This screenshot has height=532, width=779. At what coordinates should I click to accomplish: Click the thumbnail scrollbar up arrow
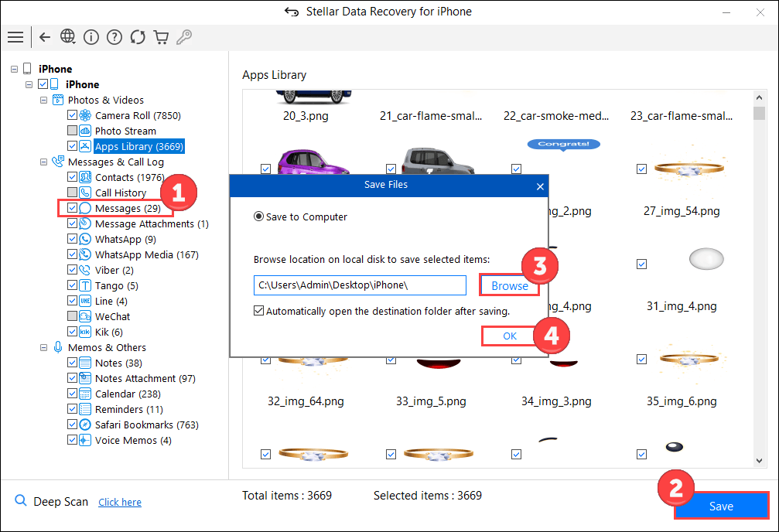pos(759,97)
